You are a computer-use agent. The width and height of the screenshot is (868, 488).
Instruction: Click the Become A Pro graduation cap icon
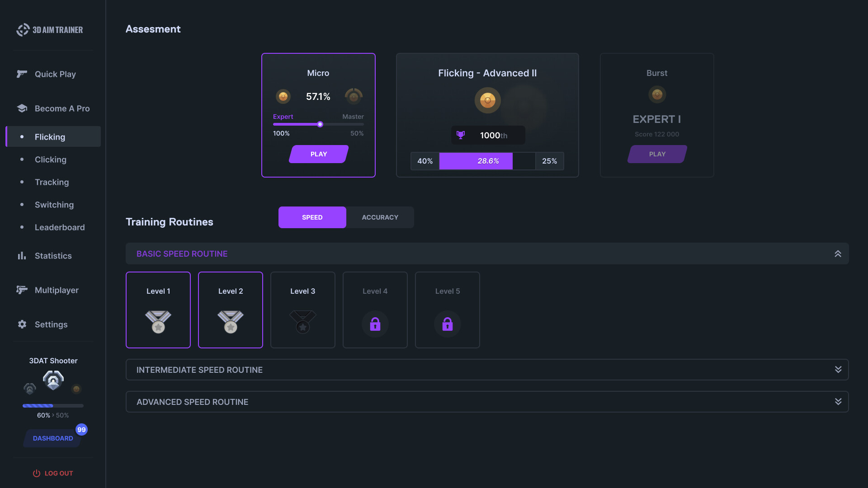(22, 108)
